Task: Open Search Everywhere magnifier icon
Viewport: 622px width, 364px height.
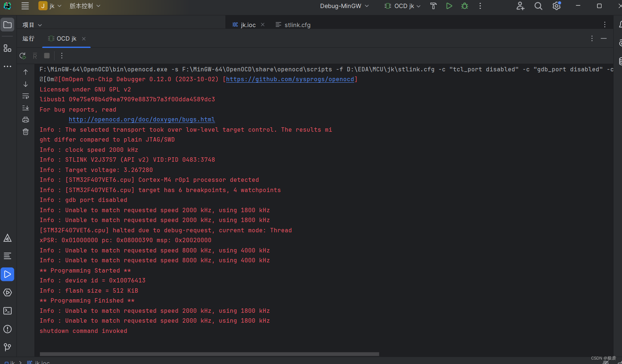Action: pyautogui.click(x=538, y=6)
